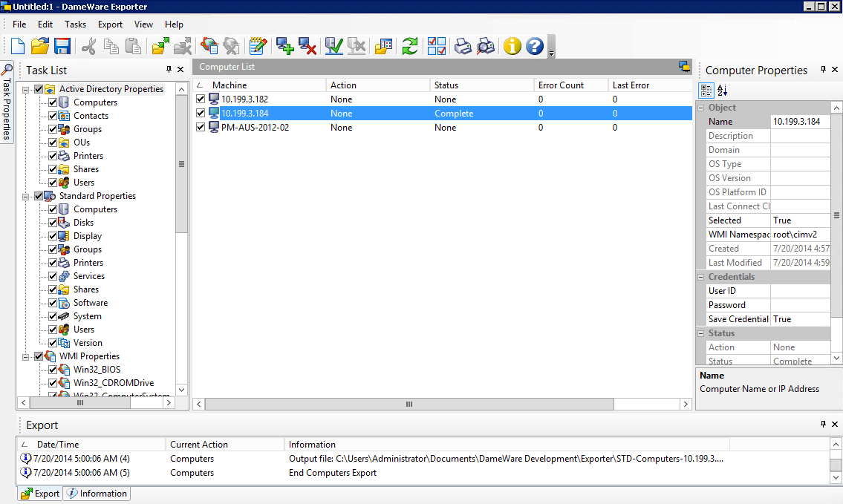Sort by the Last Error column header

tap(651, 85)
